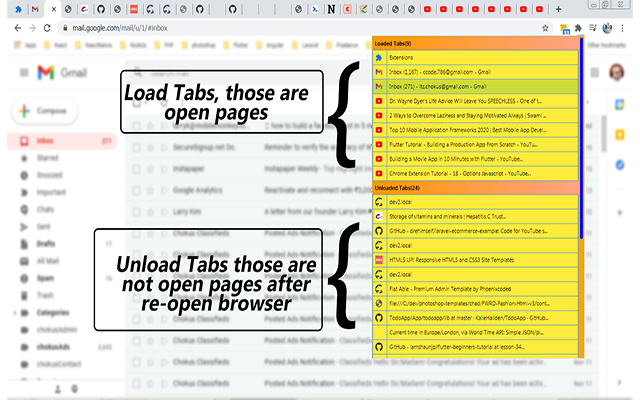Star the SecureSignup.net email
Viewport: 640px width, 400px height.
151,147
